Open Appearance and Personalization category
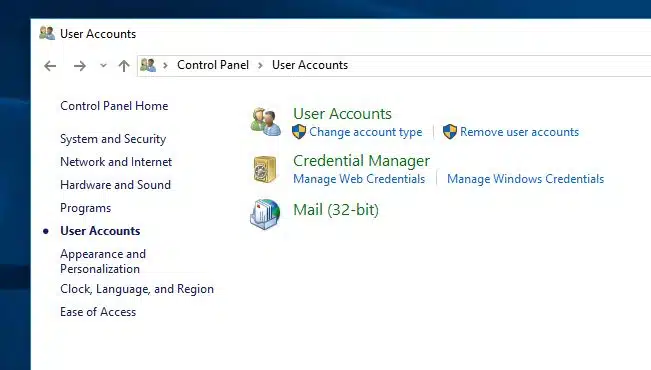651x370 pixels. [103, 261]
